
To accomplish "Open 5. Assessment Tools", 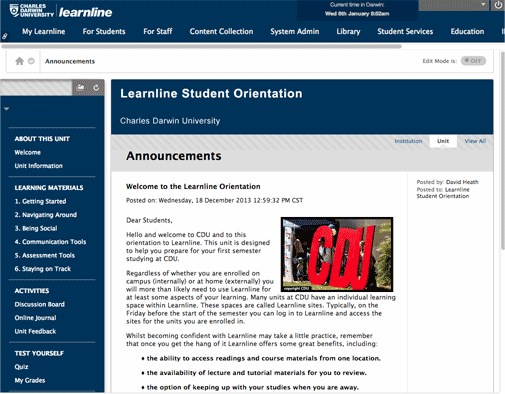I will [x=45, y=255].
